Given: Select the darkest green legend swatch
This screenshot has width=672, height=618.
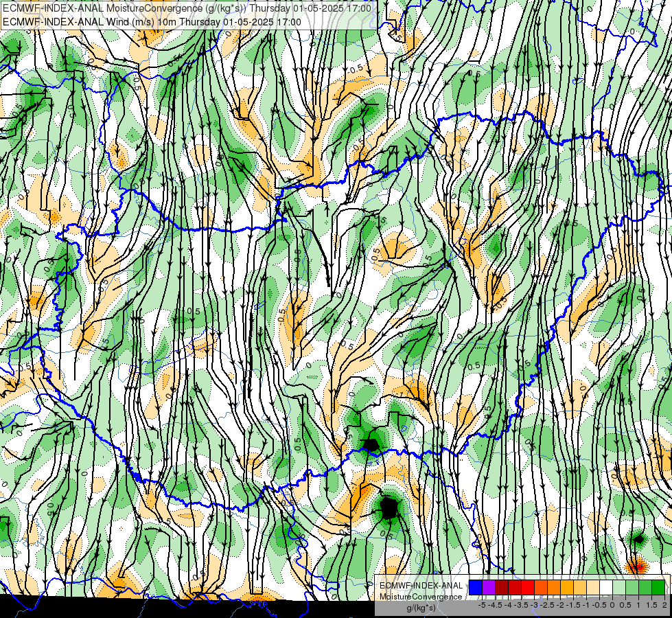Looking at the screenshot, I should point(658,588).
